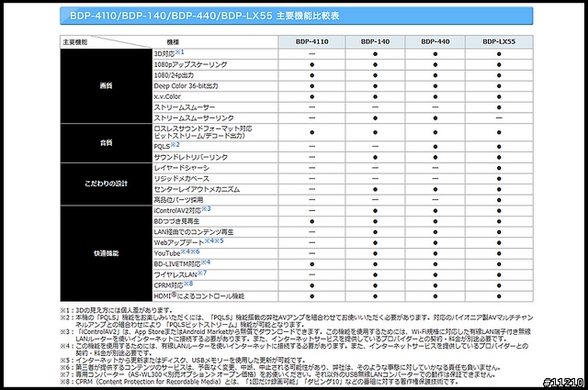Open footnote ※4 link beside BD-LIVETM対応
This screenshot has width=588, height=390.
[206, 262]
